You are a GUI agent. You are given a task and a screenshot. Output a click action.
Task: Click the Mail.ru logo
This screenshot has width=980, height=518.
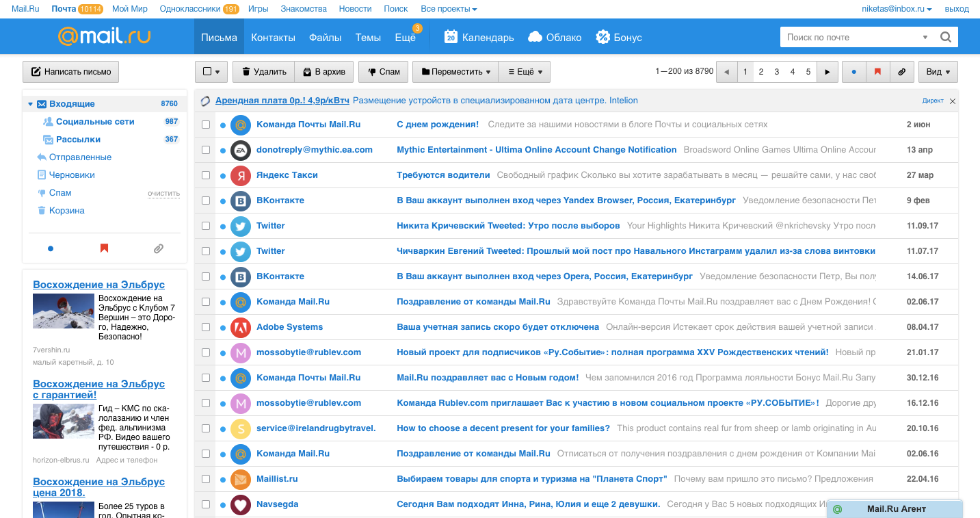click(104, 36)
